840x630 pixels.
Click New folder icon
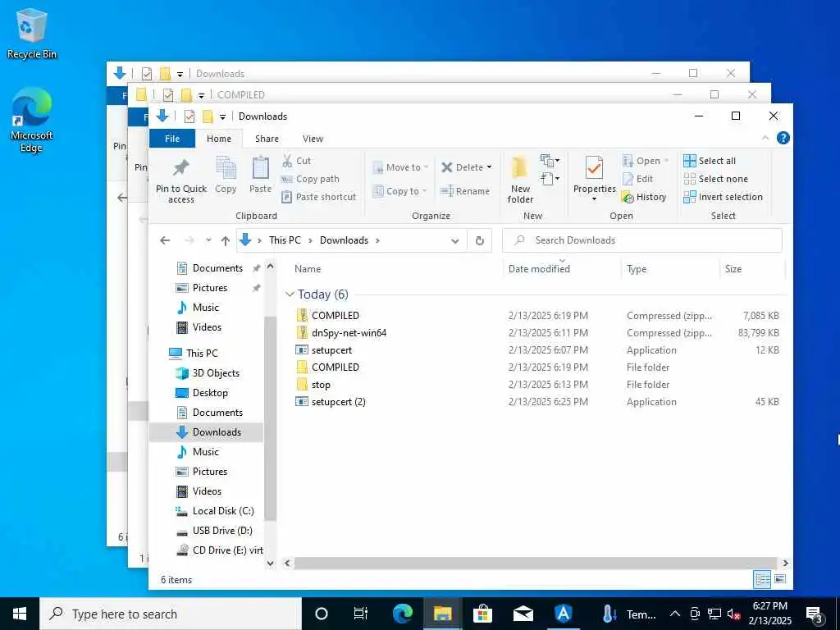(x=519, y=168)
